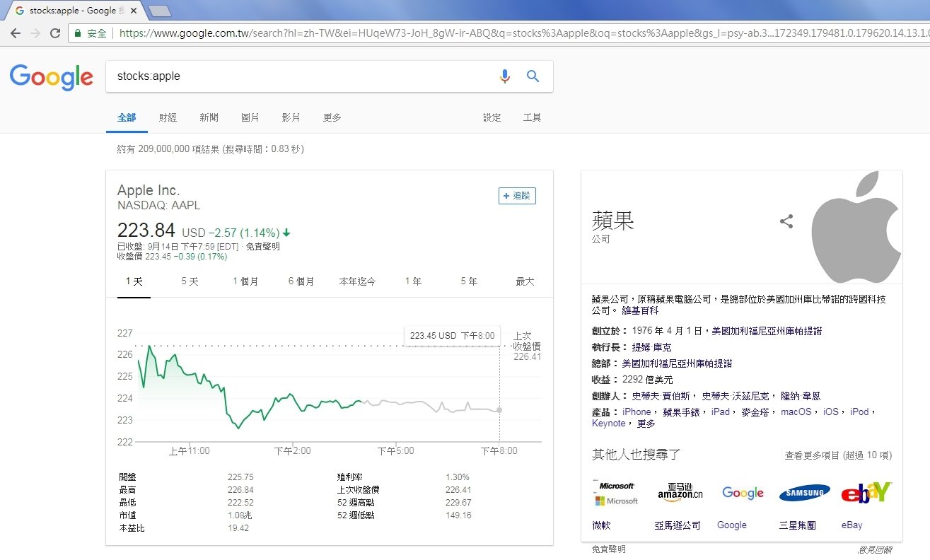Switch to the 影片 search tab
Image resolution: width=930 pixels, height=560 pixels.
tap(291, 117)
